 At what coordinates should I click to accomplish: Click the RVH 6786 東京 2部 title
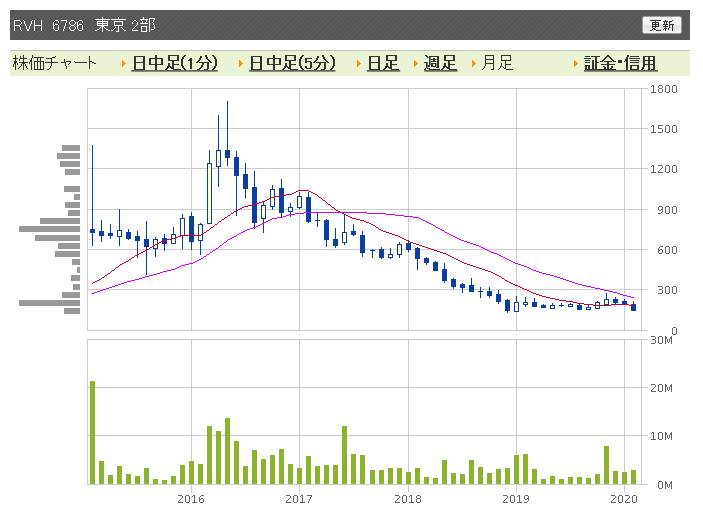[x=84, y=25]
